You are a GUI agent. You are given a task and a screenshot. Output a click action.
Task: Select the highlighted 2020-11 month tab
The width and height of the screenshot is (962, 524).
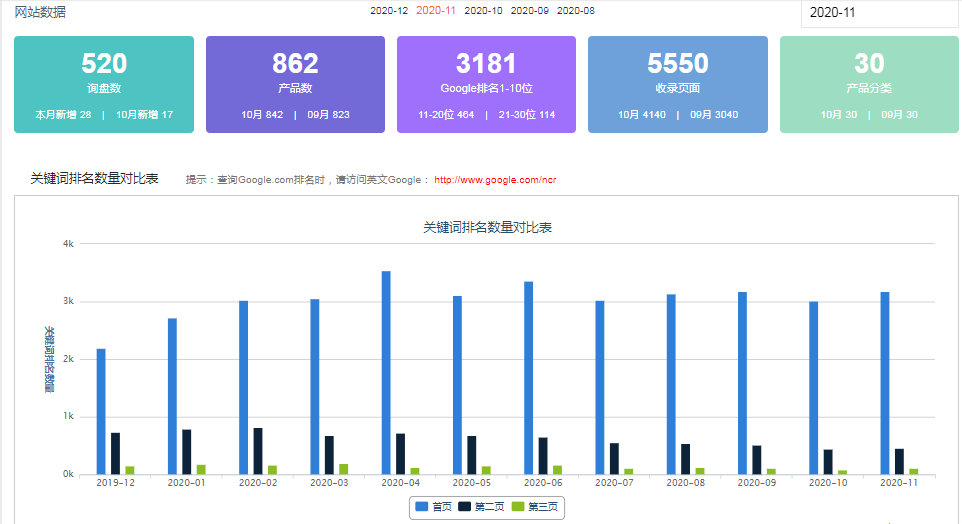tap(436, 11)
